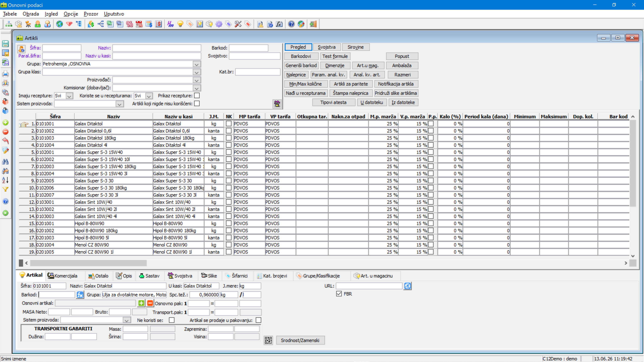Click the save (floppy disk) sidebar icon
This screenshot has width=644, height=362.
(6, 43)
